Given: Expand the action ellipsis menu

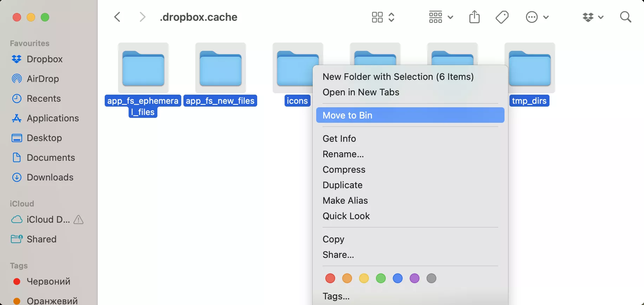Looking at the screenshot, I should [537, 17].
